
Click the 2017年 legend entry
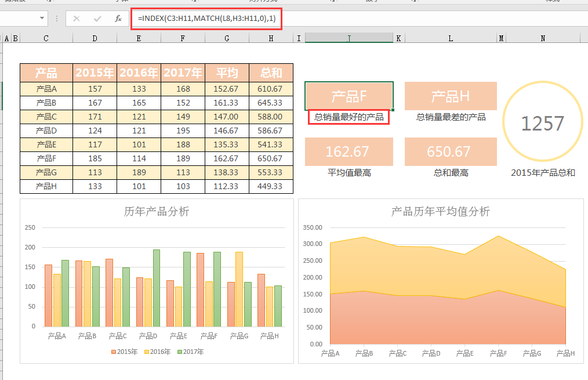pyautogui.click(x=191, y=352)
